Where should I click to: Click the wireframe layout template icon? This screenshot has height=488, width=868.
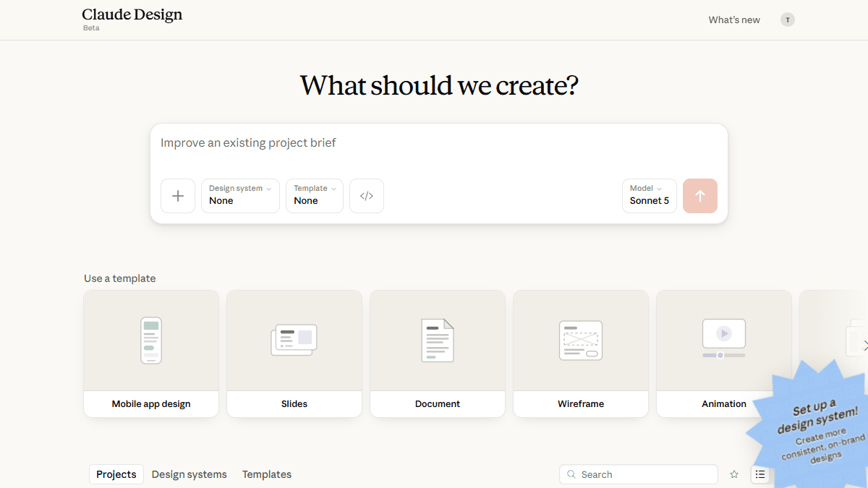(581, 341)
